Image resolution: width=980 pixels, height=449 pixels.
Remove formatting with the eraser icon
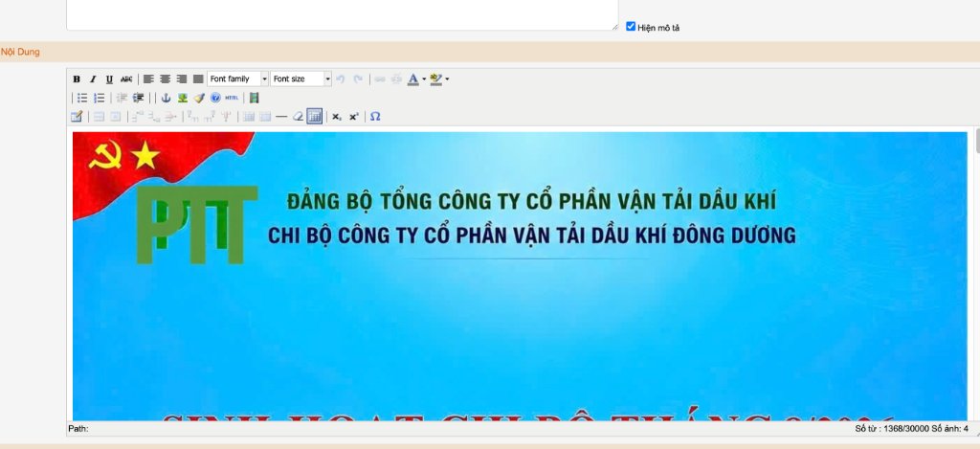(x=299, y=116)
